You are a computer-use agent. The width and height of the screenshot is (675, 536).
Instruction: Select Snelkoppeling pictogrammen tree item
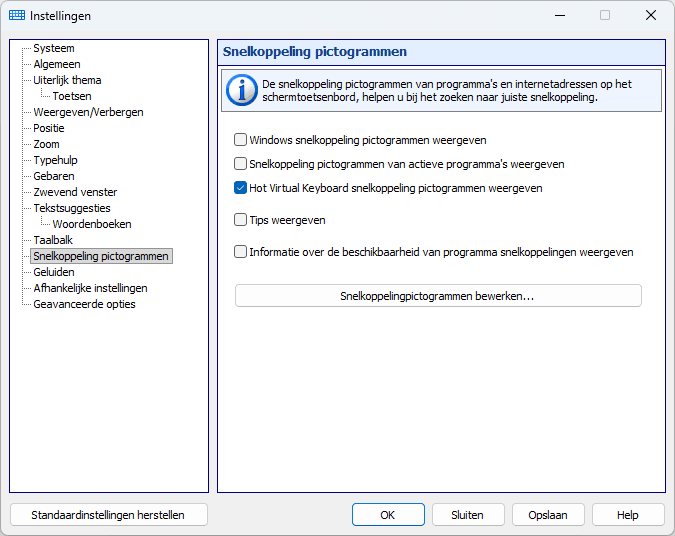(x=101, y=256)
